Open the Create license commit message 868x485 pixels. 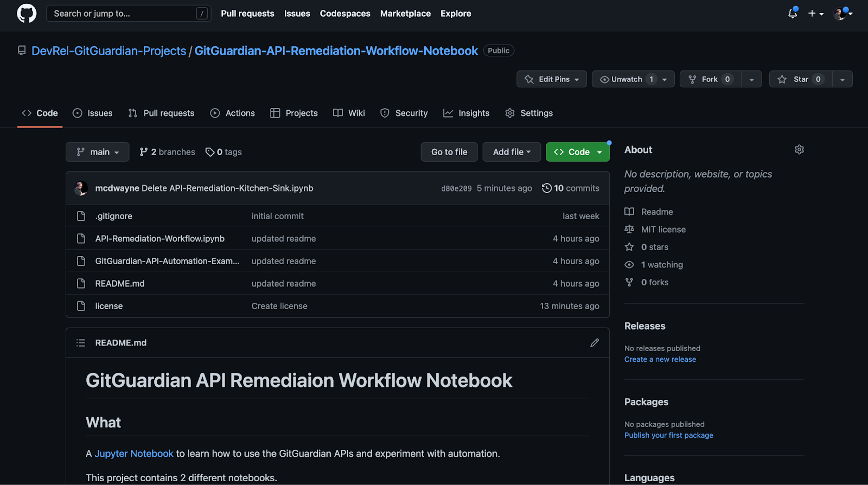[x=279, y=306]
